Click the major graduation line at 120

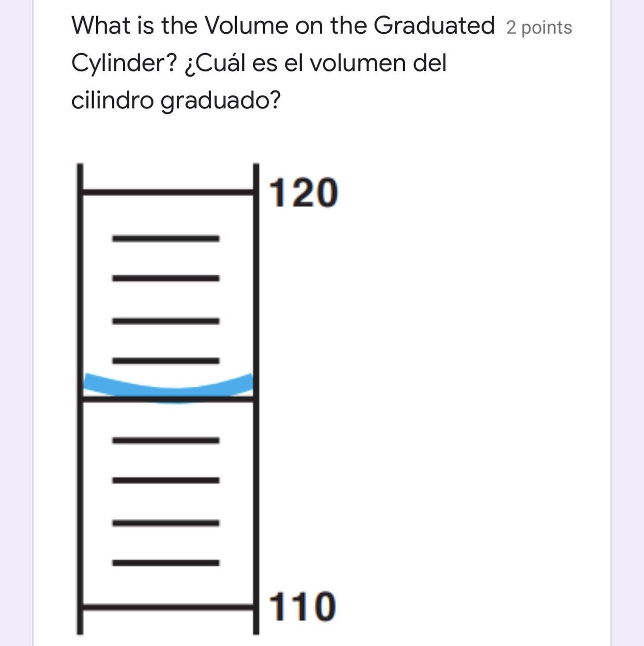tap(168, 193)
